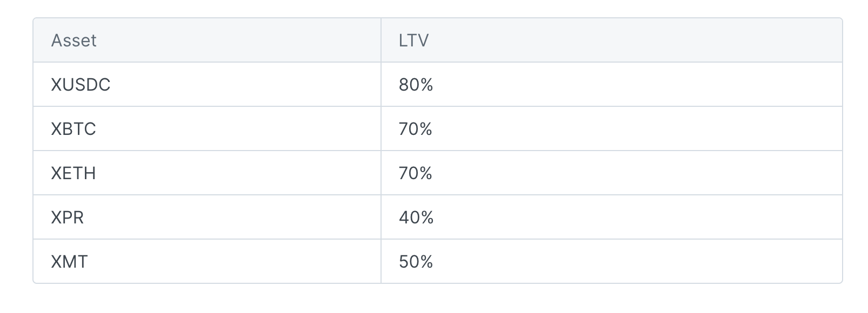868x313 pixels.
Task: Click the 70% LTV value for XETH
Action: 415,173
